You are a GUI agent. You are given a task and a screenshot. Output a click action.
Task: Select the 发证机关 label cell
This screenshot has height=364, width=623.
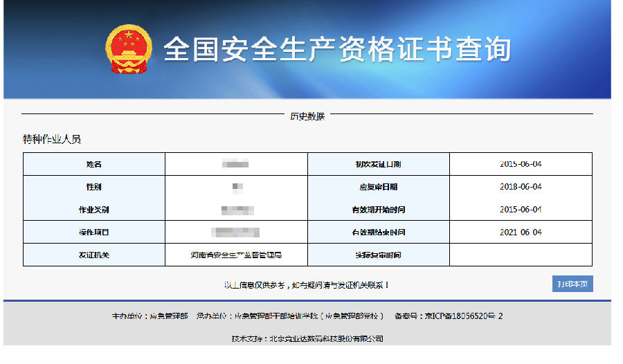coord(94,255)
